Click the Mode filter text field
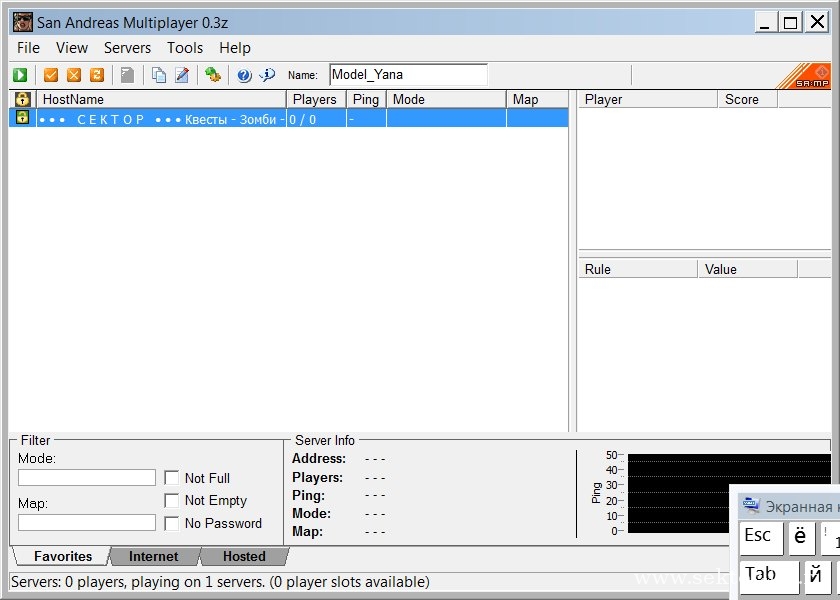This screenshot has height=600, width=840. pos(87,477)
